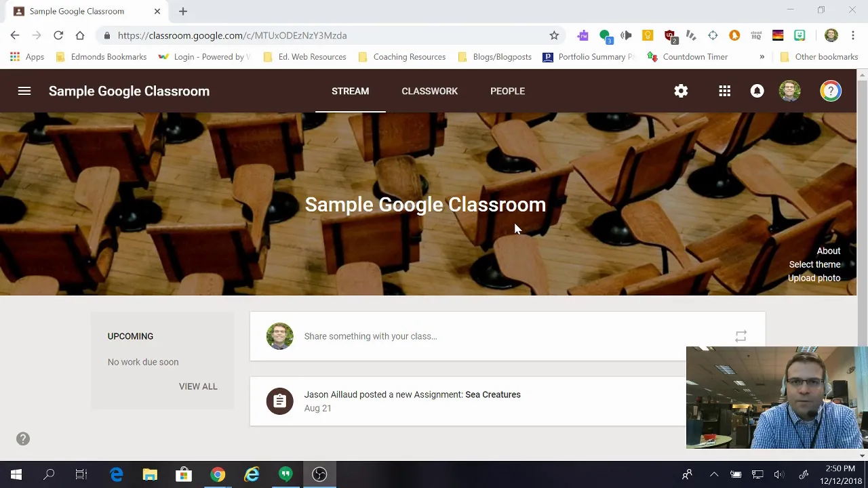The width and height of the screenshot is (868, 488).
Task: Open File Explorer from taskbar
Action: pos(150,474)
